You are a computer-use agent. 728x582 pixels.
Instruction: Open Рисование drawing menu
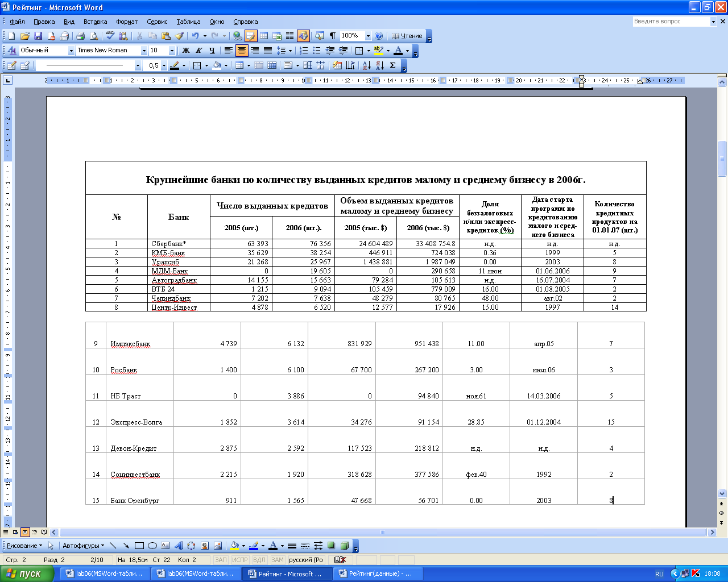pos(24,546)
